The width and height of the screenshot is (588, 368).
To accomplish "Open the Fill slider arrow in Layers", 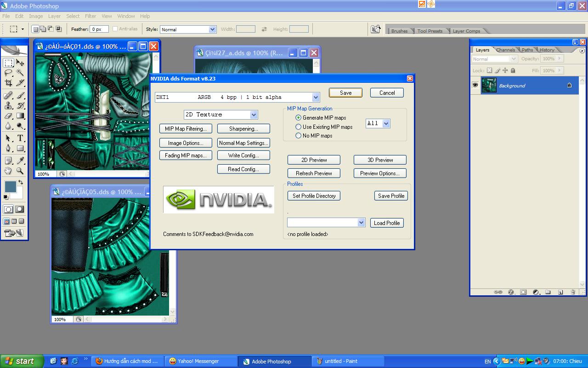I will tap(559, 70).
